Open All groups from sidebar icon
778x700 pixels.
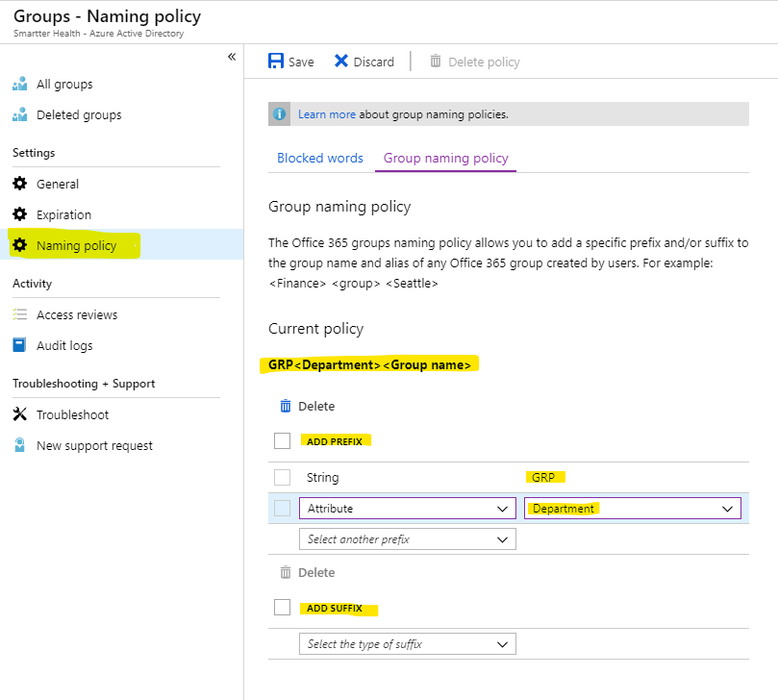20,84
